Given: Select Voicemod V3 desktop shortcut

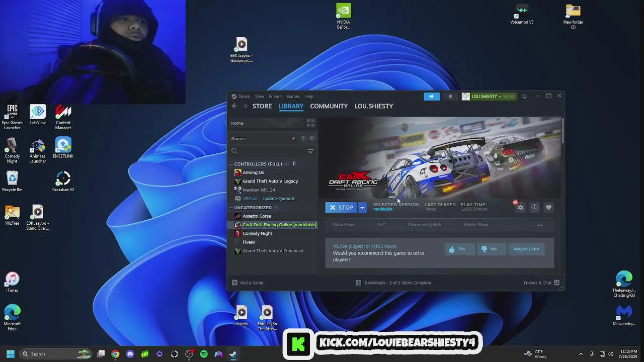Looking at the screenshot, I should (522, 15).
